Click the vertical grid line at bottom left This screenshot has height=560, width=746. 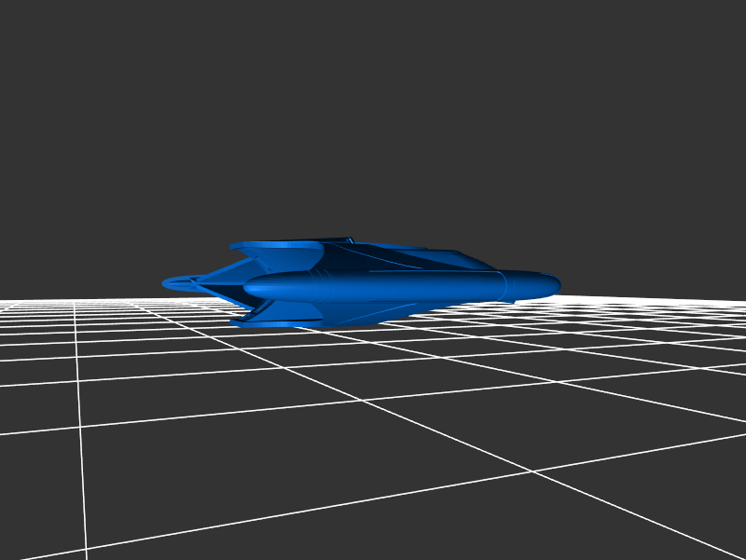coord(84,485)
